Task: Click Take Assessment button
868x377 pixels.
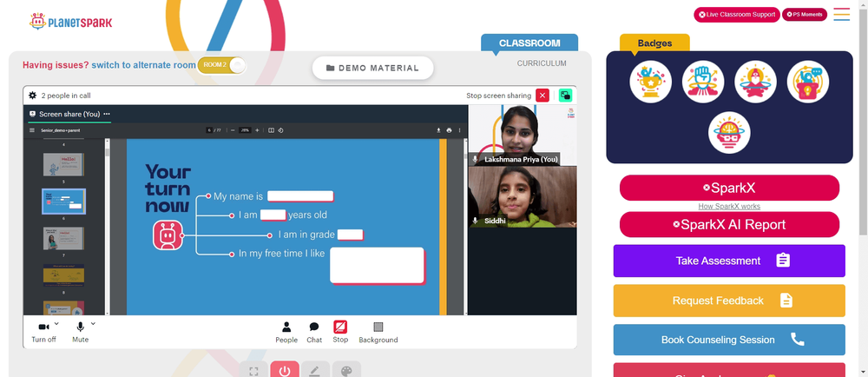Action: (x=729, y=261)
